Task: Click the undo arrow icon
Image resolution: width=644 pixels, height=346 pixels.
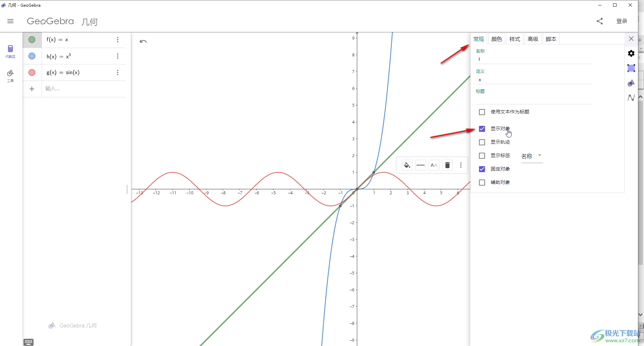Action: click(x=143, y=41)
